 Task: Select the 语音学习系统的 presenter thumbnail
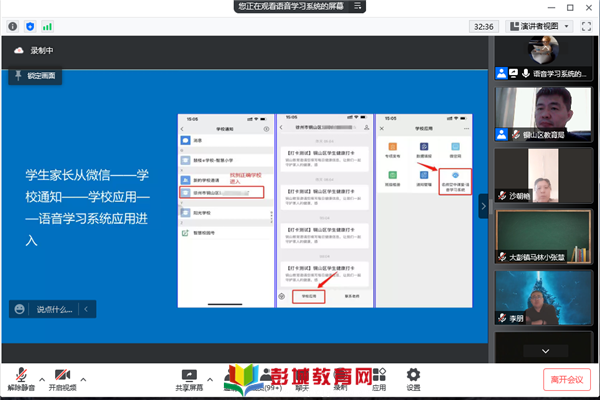point(543,58)
